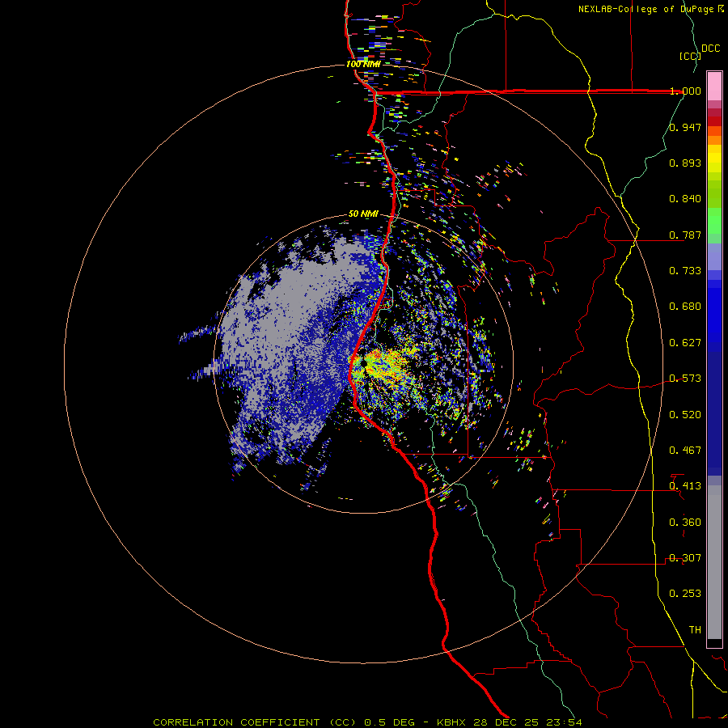Select the 0.253 scale value

pyautogui.click(x=685, y=594)
